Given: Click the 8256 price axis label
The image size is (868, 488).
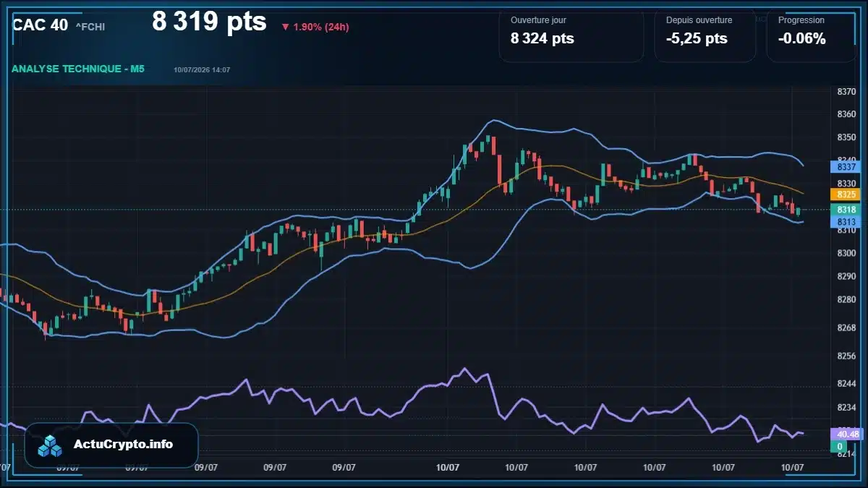Looking at the screenshot, I should tap(846, 356).
